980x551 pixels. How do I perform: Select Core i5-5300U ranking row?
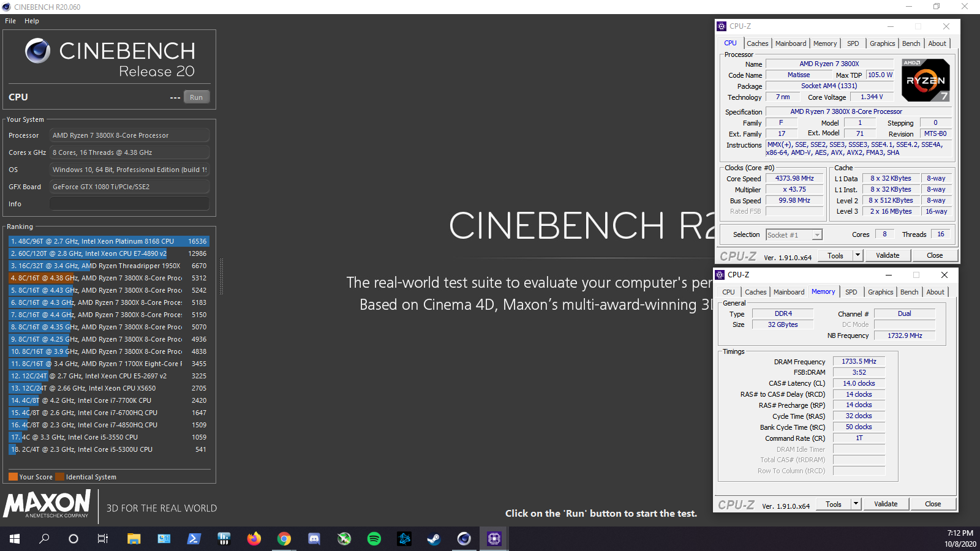pyautogui.click(x=109, y=449)
